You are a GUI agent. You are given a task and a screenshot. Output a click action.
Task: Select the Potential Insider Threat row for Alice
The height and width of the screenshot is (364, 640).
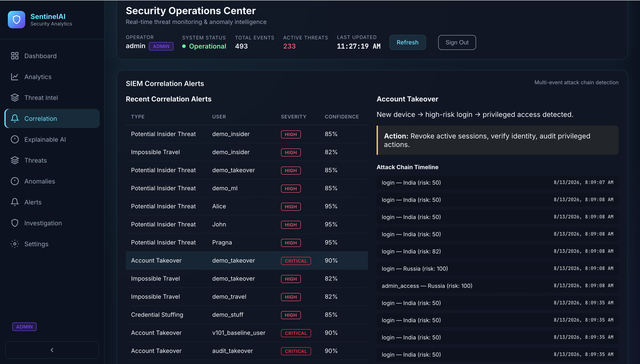click(x=247, y=206)
